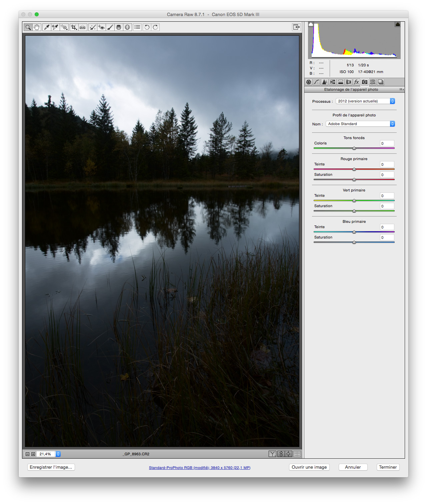Open the Camera Raw preferences list icon

tap(137, 27)
